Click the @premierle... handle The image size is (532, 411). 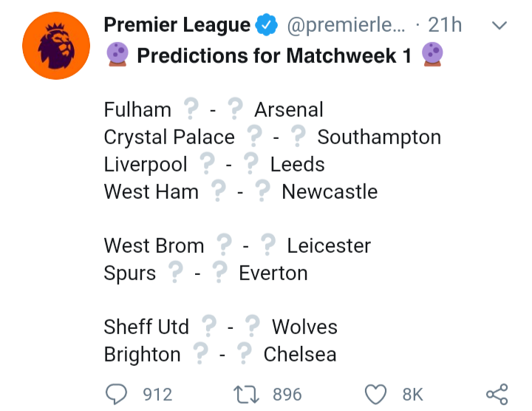tap(344, 26)
